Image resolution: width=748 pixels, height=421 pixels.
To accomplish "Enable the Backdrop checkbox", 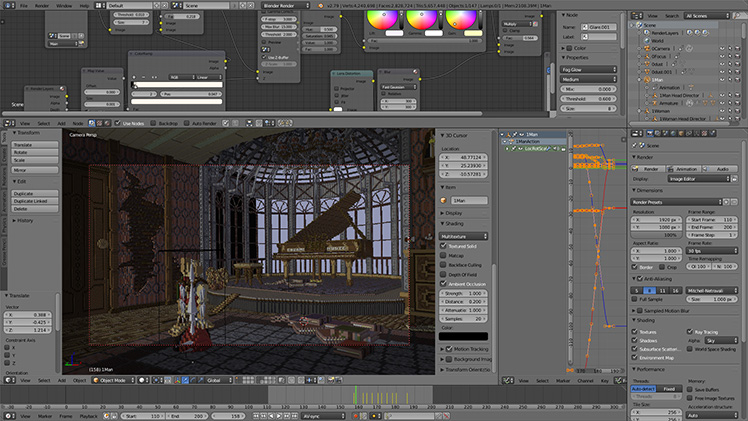I will pyautogui.click(x=152, y=122).
